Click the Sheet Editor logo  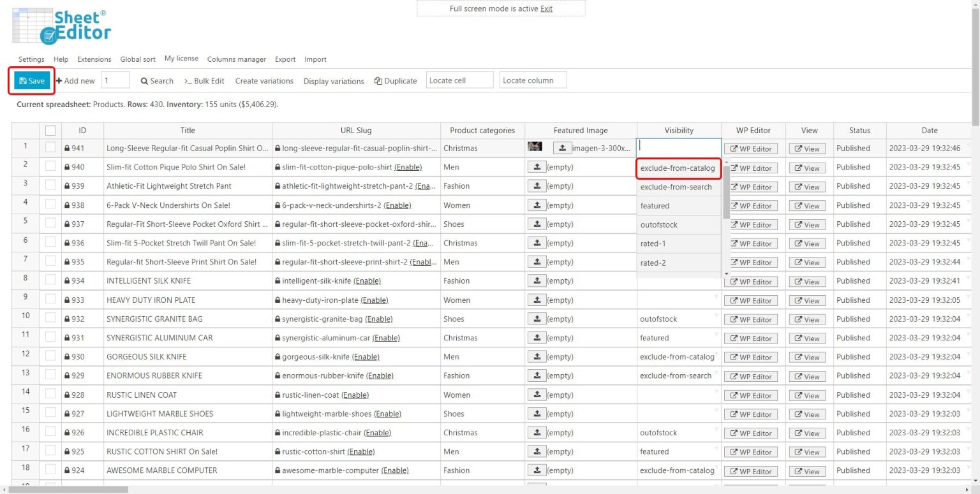click(x=61, y=27)
